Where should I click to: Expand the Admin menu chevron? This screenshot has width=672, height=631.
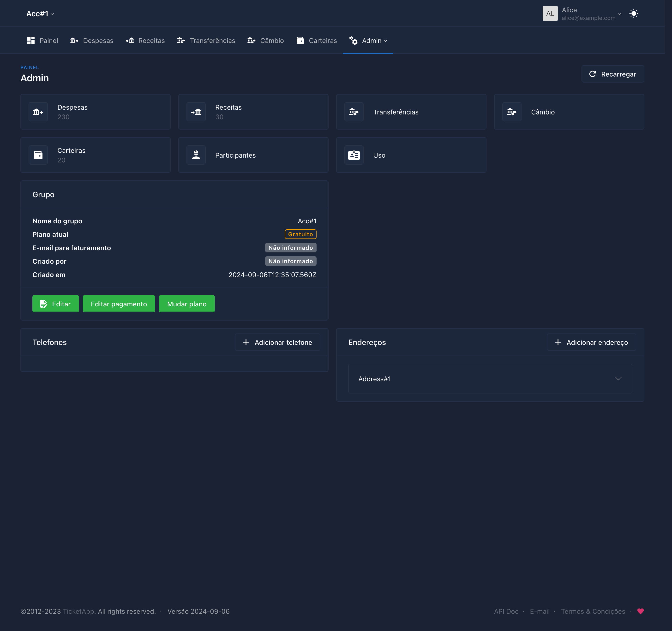[x=385, y=41]
